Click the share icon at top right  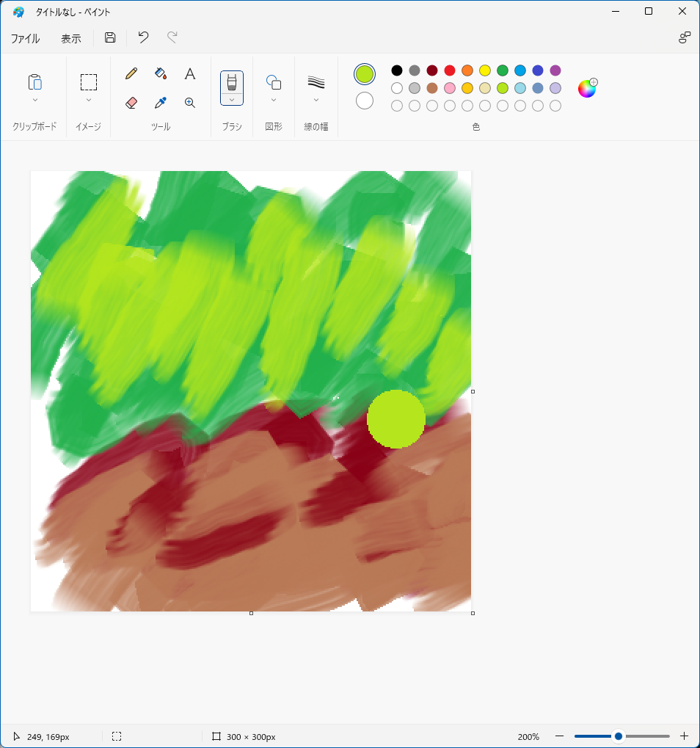point(685,37)
